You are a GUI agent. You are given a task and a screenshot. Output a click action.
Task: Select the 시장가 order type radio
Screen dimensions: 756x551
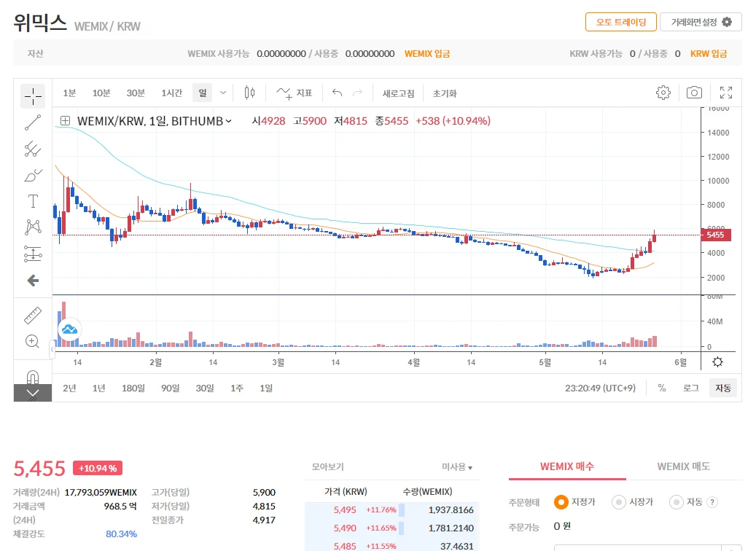[x=619, y=502]
